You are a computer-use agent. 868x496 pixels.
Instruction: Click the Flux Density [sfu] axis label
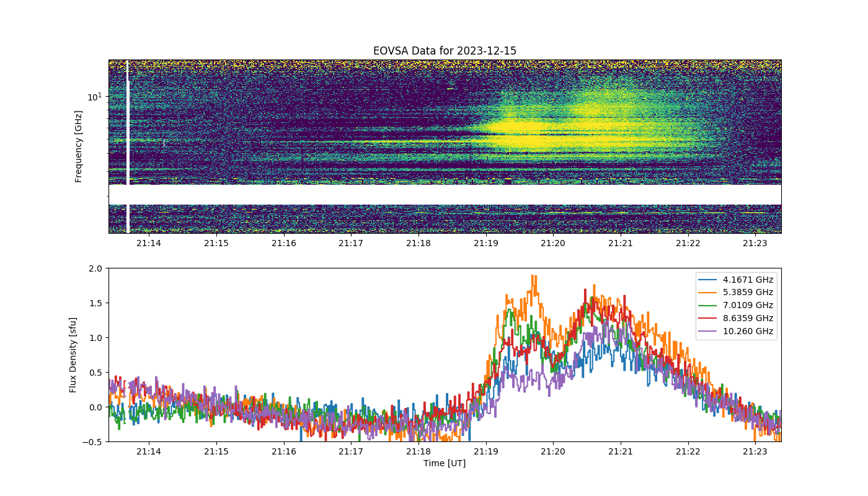(x=73, y=355)
